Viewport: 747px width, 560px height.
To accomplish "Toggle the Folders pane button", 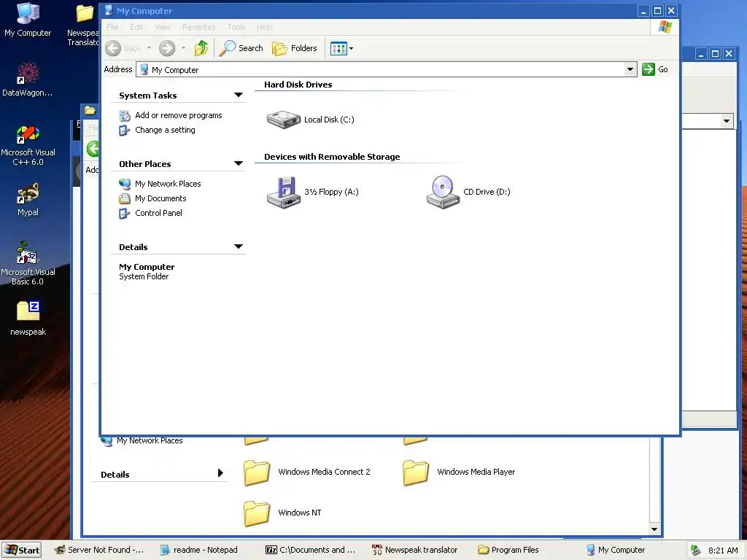I will (295, 48).
